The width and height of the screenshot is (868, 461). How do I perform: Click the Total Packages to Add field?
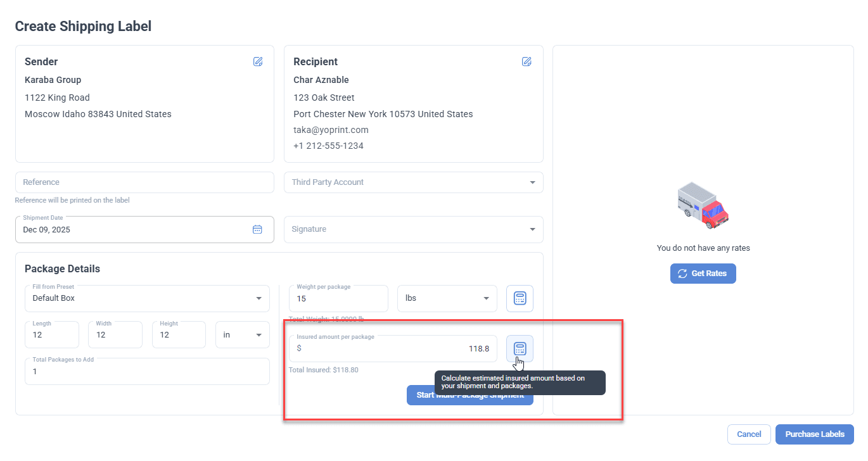[x=147, y=372]
